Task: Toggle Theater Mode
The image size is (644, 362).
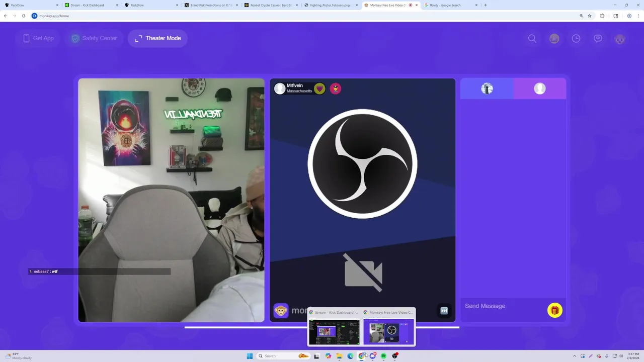Action: pyautogui.click(x=157, y=38)
